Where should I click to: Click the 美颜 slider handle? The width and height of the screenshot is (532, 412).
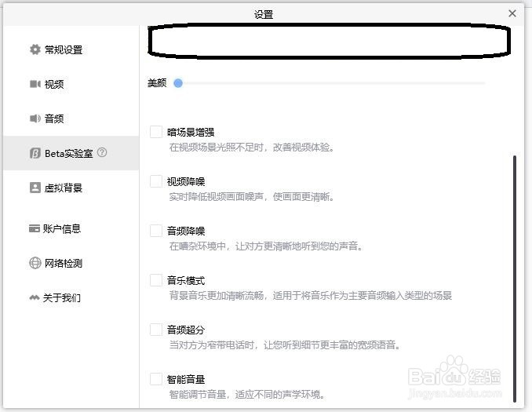click(178, 83)
